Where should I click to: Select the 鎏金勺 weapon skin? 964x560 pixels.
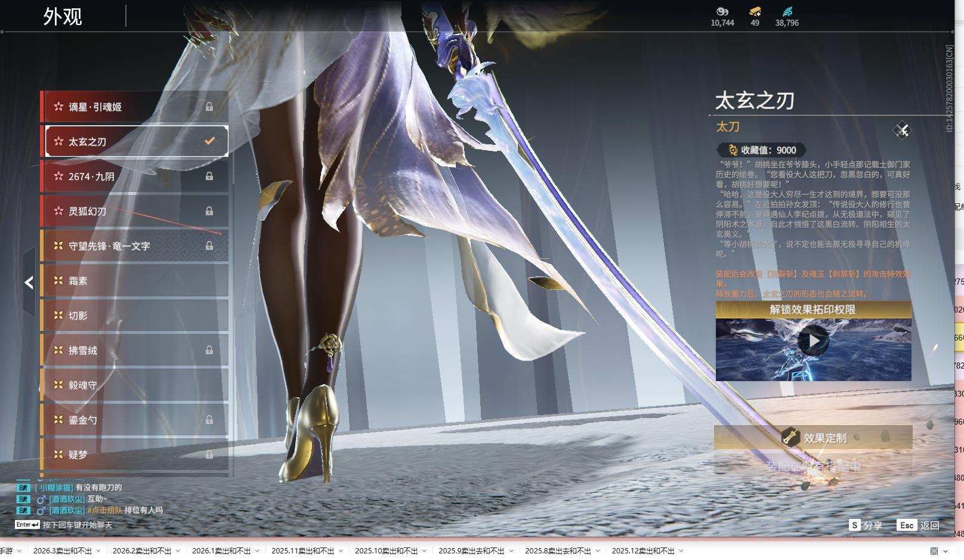pos(135,420)
